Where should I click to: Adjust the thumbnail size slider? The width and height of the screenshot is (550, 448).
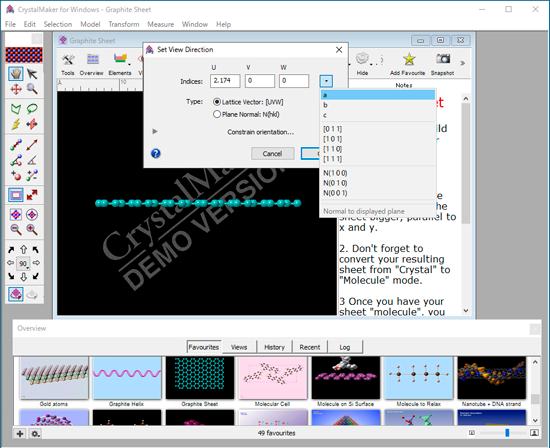pyautogui.click(x=507, y=433)
